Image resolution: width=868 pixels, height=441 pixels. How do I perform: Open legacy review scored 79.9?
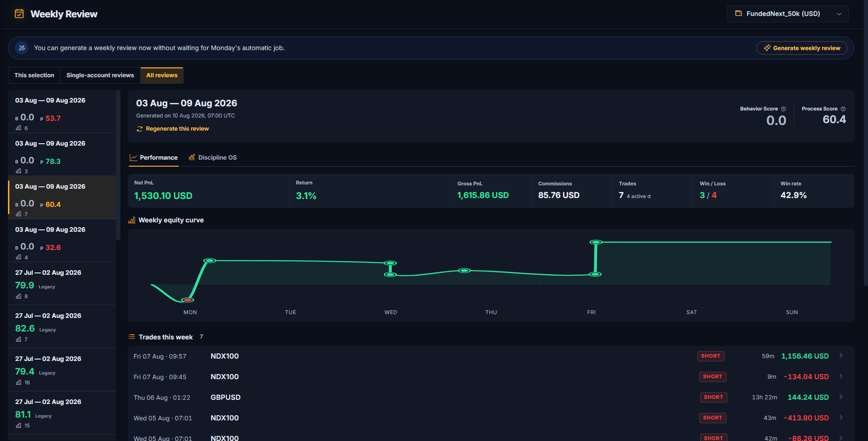(62, 284)
